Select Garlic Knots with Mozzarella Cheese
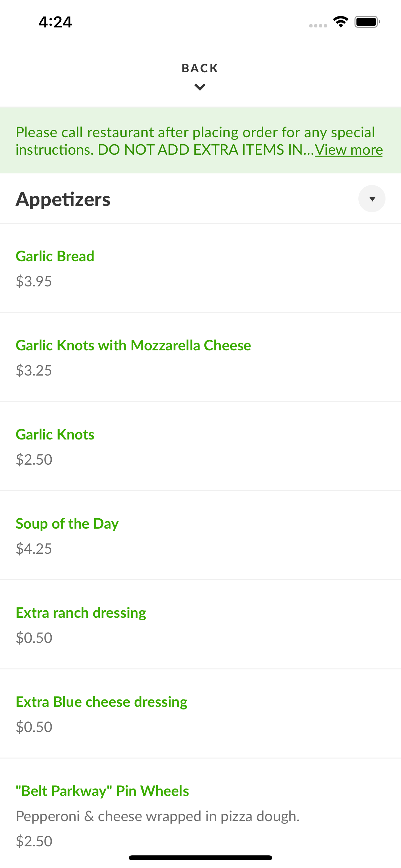The image size is (401, 868). tap(133, 346)
